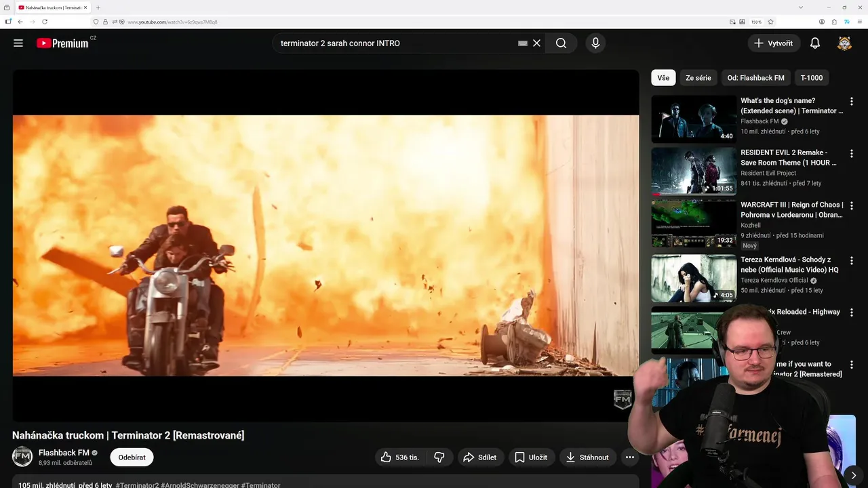Open options for Warcraft III video

pyautogui.click(x=852, y=205)
